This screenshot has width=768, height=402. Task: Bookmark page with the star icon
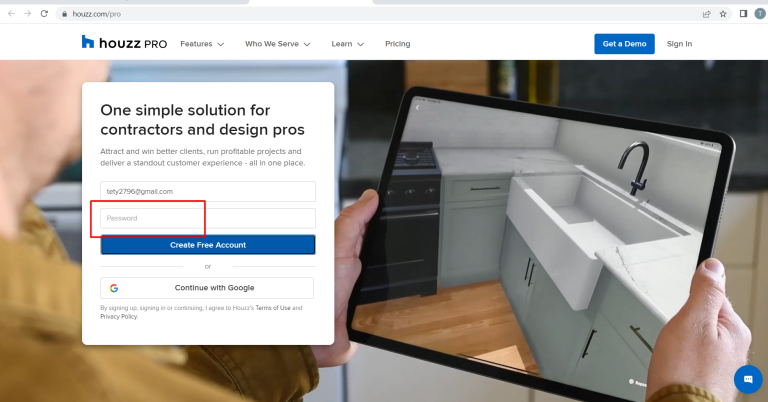[x=723, y=14]
